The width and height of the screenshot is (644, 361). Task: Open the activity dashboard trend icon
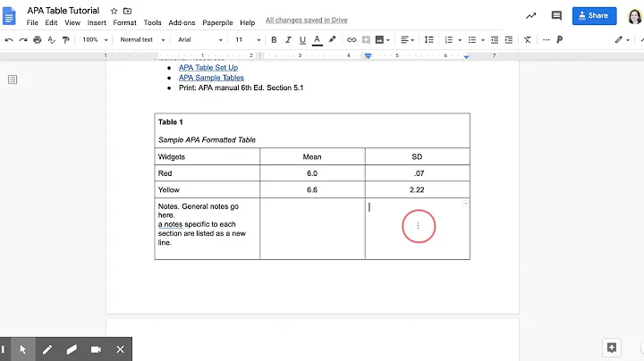click(530, 16)
